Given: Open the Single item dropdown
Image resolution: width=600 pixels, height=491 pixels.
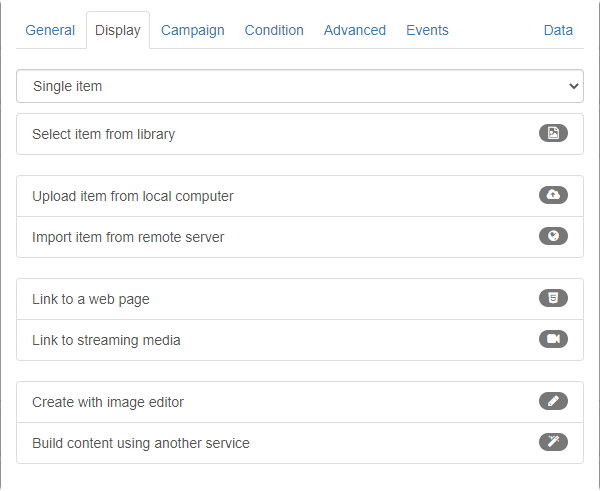Looking at the screenshot, I should tap(300, 86).
